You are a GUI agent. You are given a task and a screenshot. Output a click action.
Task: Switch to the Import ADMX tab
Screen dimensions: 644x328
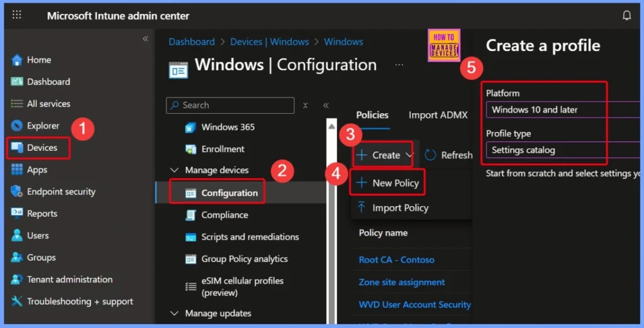438,115
